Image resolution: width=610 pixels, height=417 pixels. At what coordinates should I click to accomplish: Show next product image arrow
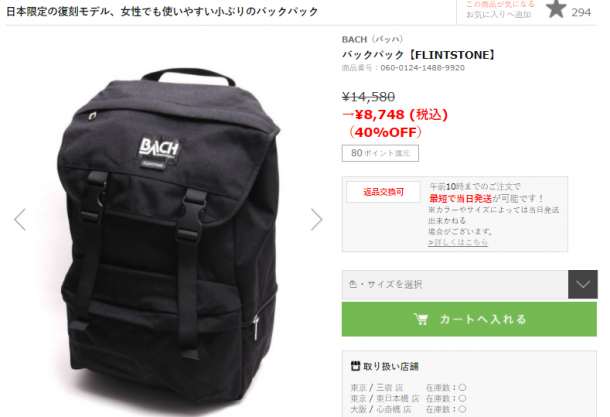(x=317, y=219)
